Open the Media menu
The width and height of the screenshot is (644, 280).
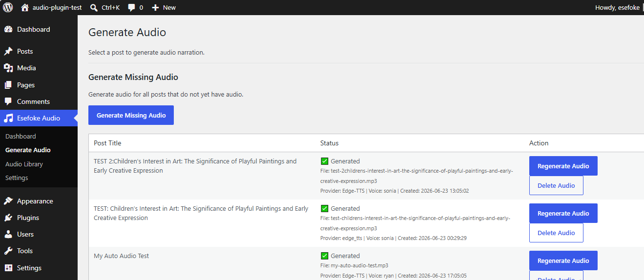tap(39, 68)
